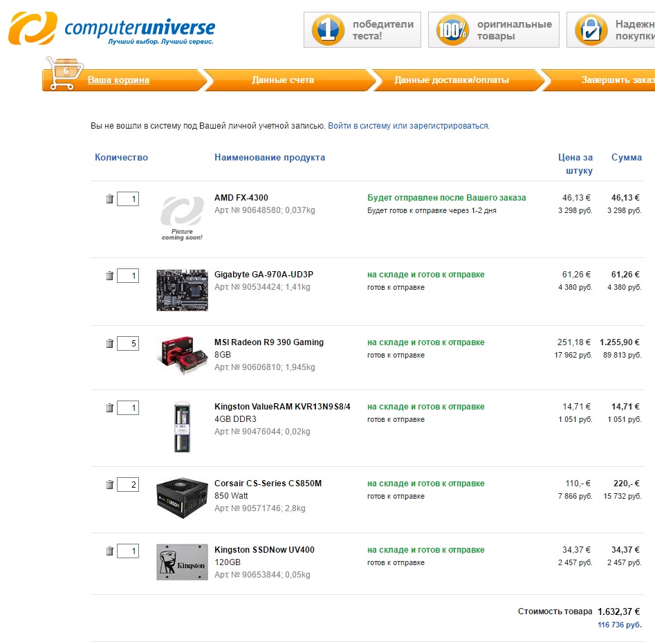Image resolution: width=655 pixels, height=644 pixels.
Task: Open Kingston SSDNow UV400 product image
Action: 182,562
